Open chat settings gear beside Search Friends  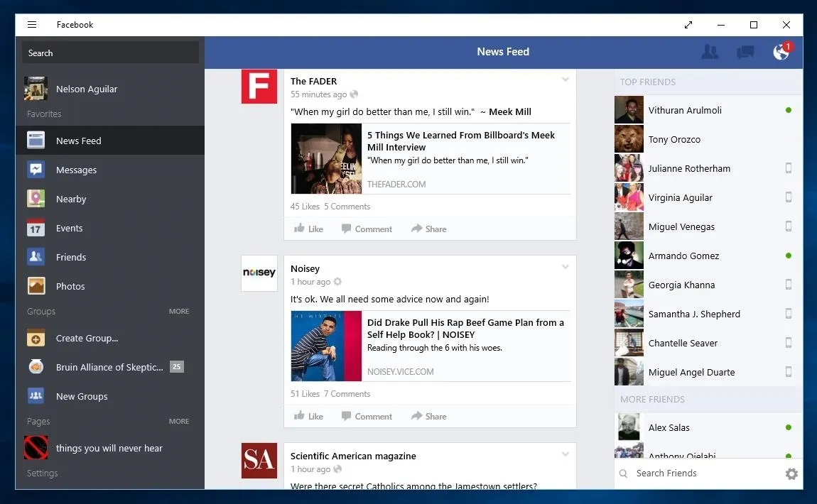[791, 473]
